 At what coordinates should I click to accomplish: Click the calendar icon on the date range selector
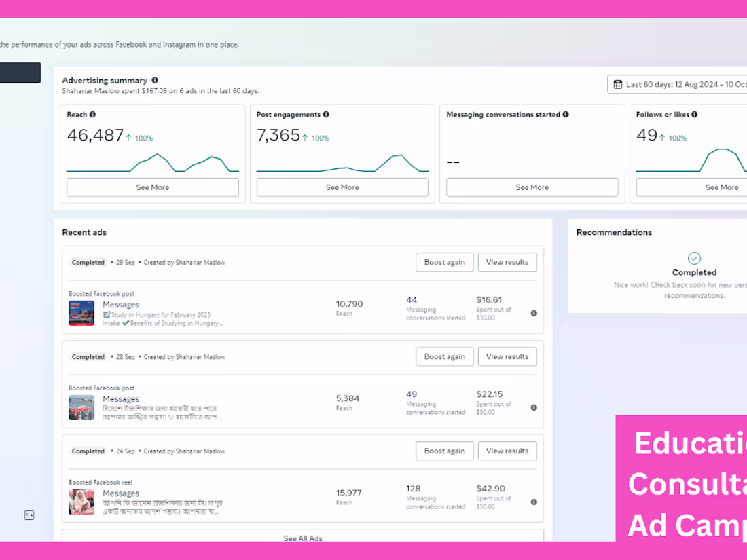coord(617,83)
